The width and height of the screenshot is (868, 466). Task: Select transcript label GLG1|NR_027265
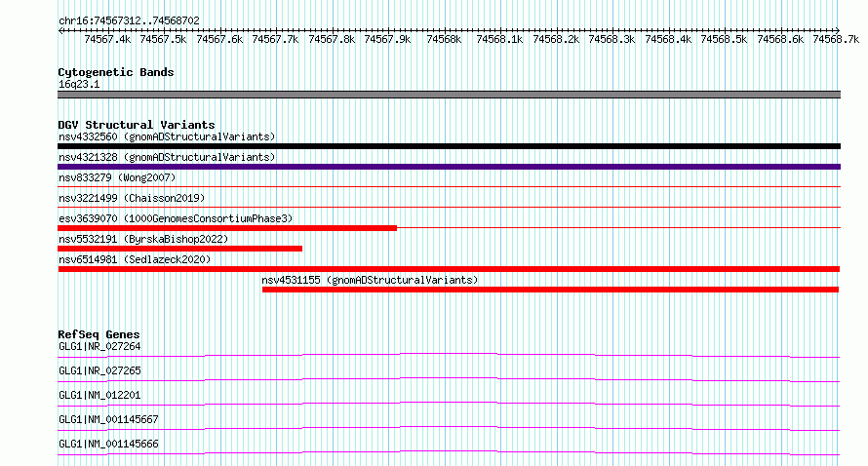pos(99,370)
